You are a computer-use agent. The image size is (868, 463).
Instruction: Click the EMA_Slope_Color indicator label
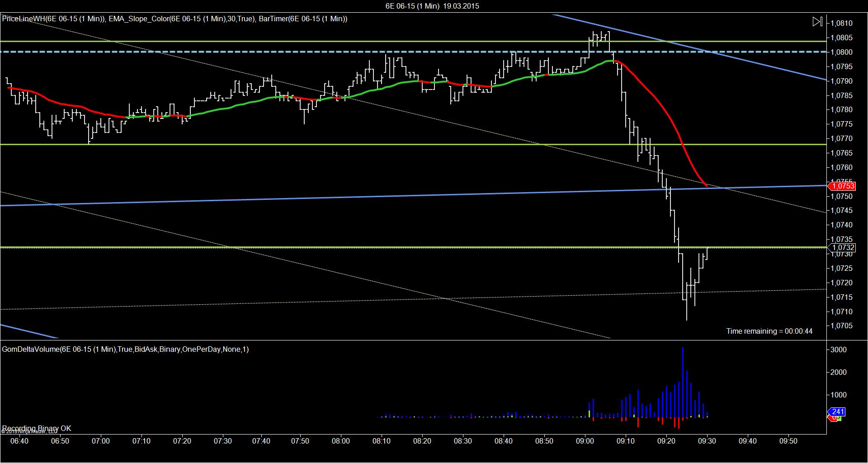pos(183,19)
